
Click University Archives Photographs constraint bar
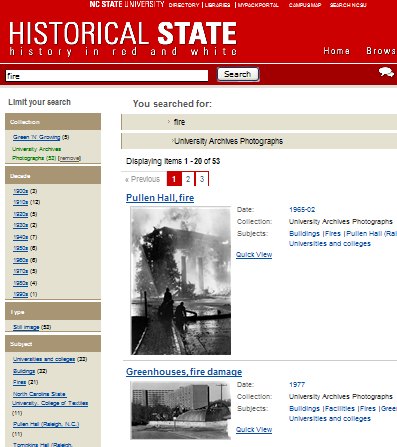click(x=259, y=141)
